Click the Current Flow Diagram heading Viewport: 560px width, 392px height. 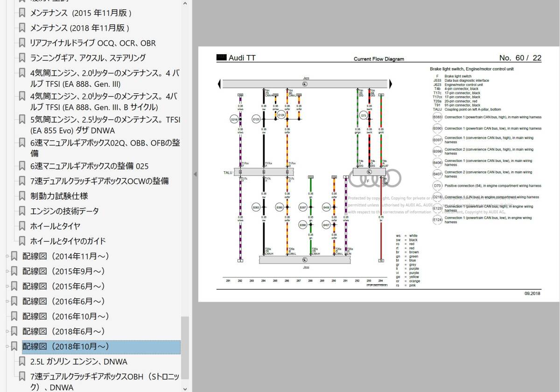click(379, 59)
